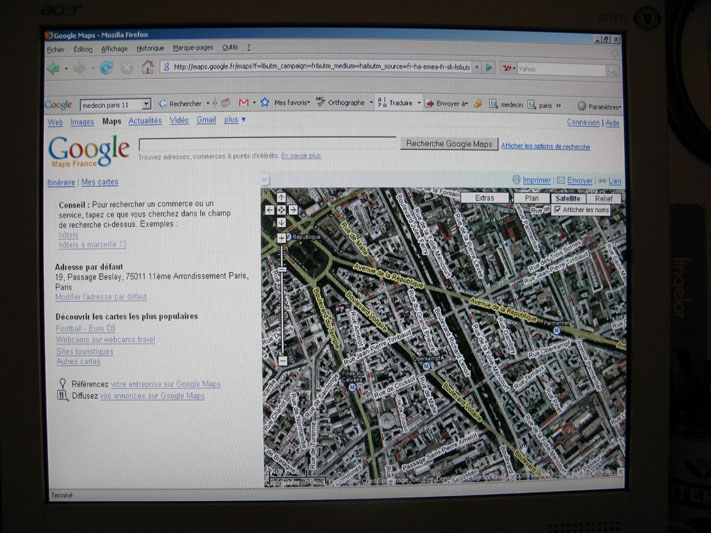Click the Envoyer à toolbar icon
Image resolution: width=711 pixels, height=533 pixels.
click(429, 103)
